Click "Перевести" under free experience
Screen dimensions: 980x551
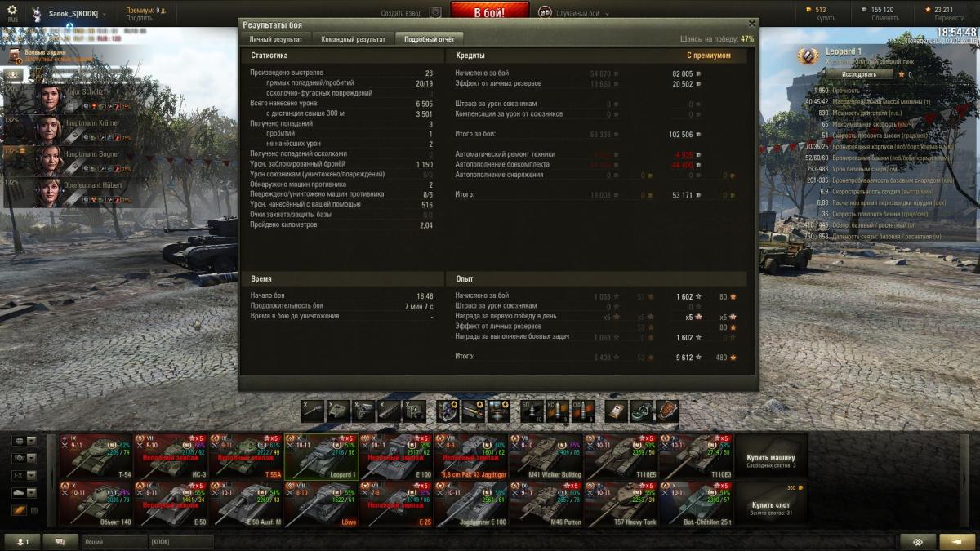950,18
